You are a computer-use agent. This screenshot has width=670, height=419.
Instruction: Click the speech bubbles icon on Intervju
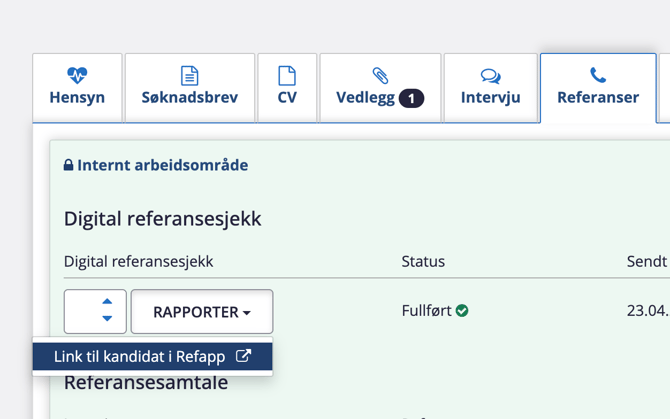click(x=491, y=76)
